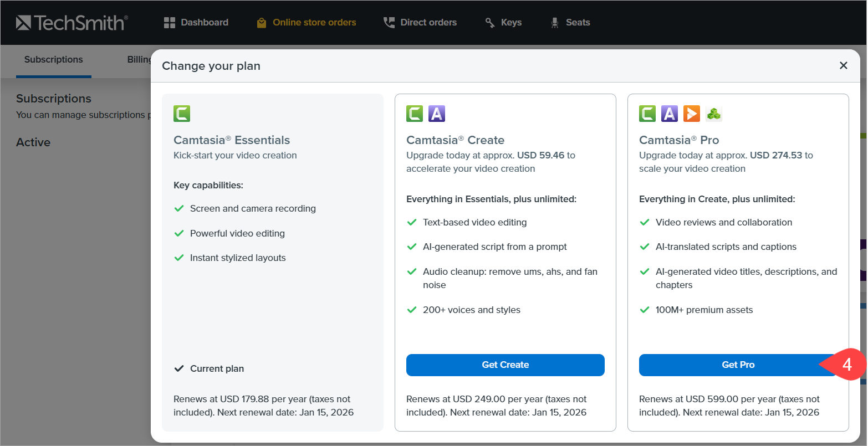Click the Change your plan title
Viewport: 868px width, 446px height.
click(211, 66)
